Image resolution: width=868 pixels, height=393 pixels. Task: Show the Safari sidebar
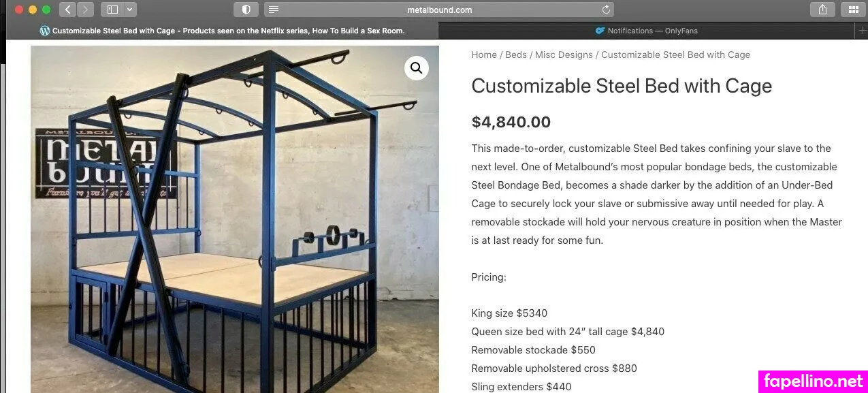pyautogui.click(x=113, y=10)
